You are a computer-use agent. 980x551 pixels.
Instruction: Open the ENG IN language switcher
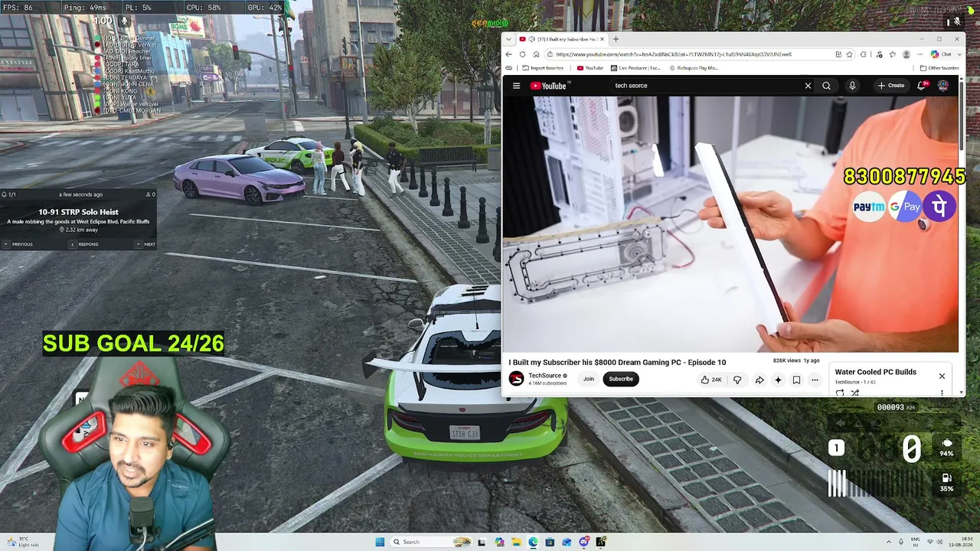tap(916, 542)
